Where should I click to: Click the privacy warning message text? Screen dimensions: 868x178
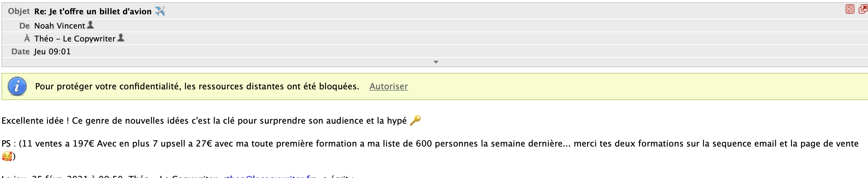pos(197,86)
